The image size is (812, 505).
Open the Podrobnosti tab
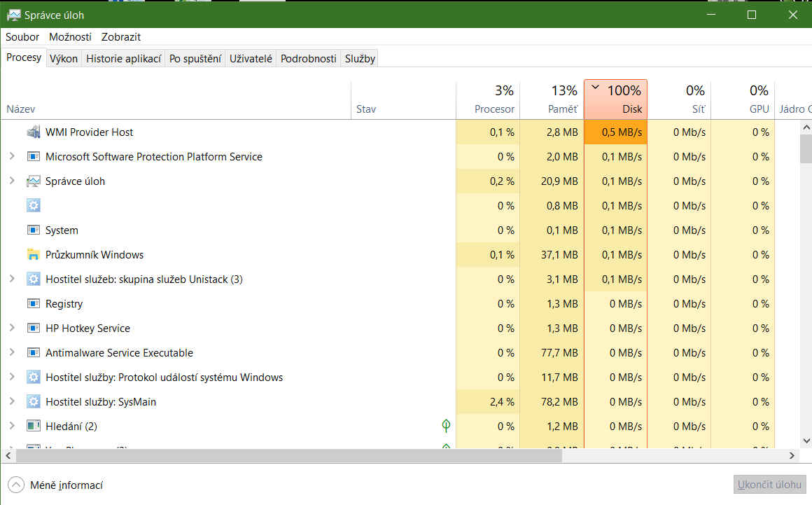(309, 59)
